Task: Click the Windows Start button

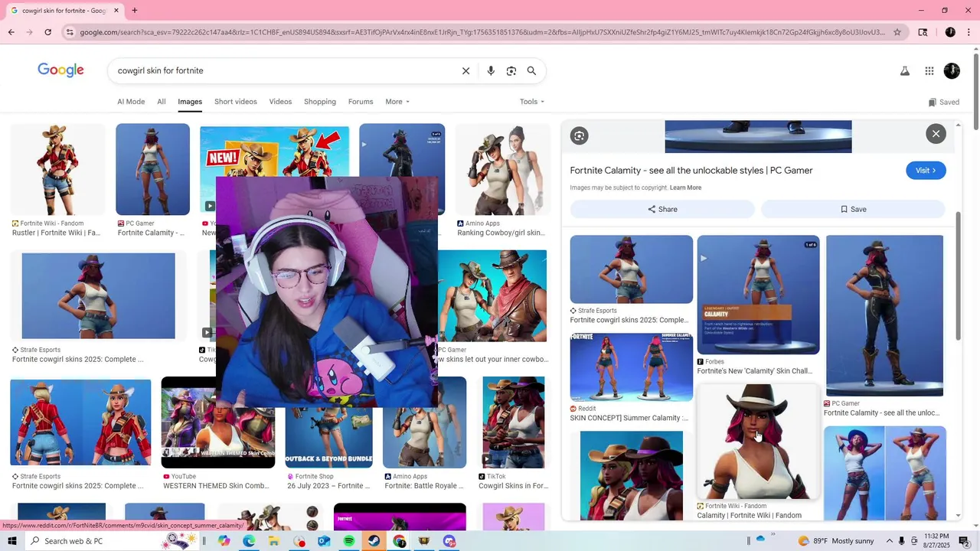Action: click(11, 541)
